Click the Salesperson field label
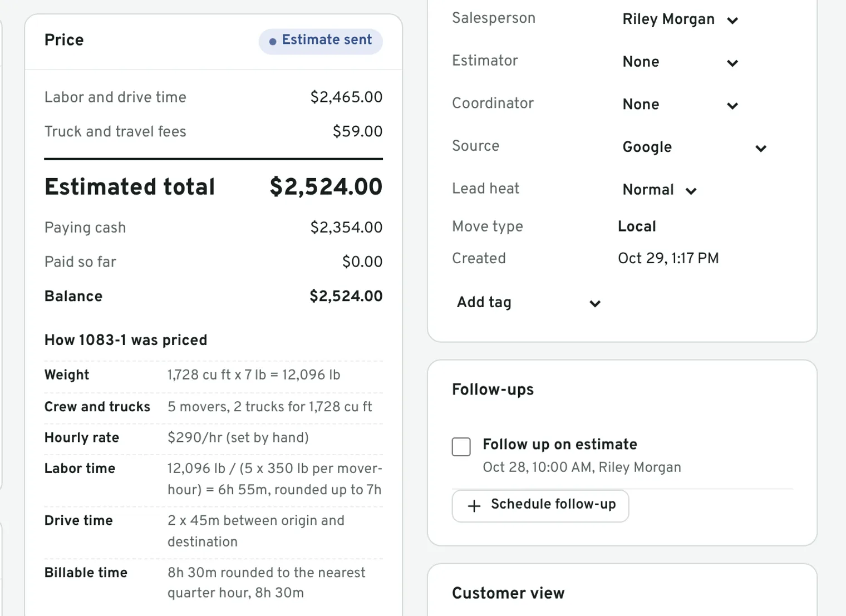 [x=494, y=18]
